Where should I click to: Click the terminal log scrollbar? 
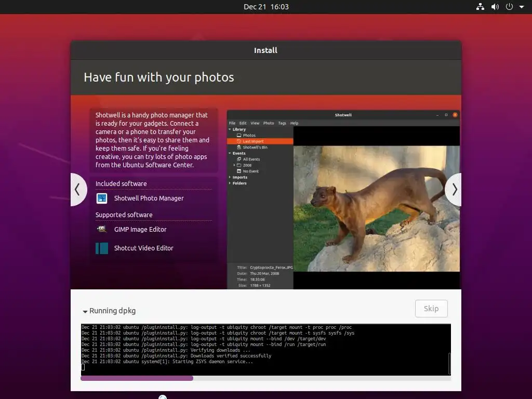(449, 363)
